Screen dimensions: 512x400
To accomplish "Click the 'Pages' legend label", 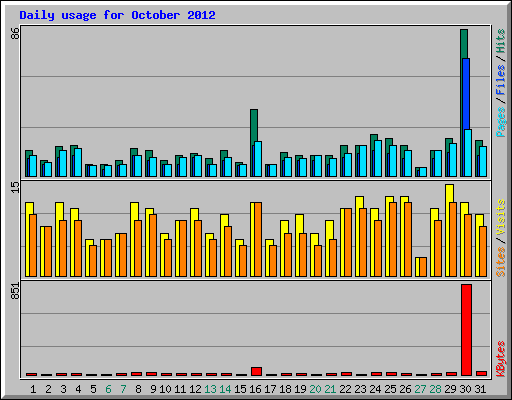I will tap(500, 122).
